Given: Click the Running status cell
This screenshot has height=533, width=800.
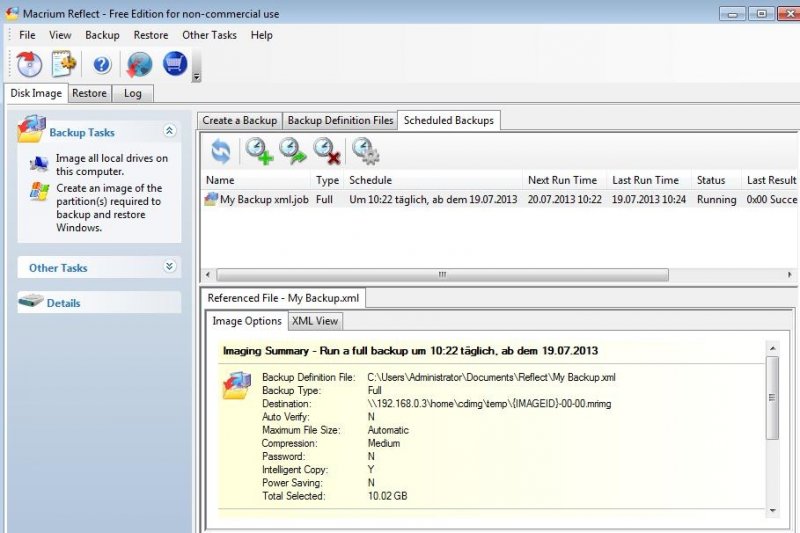Looking at the screenshot, I should tap(716, 199).
